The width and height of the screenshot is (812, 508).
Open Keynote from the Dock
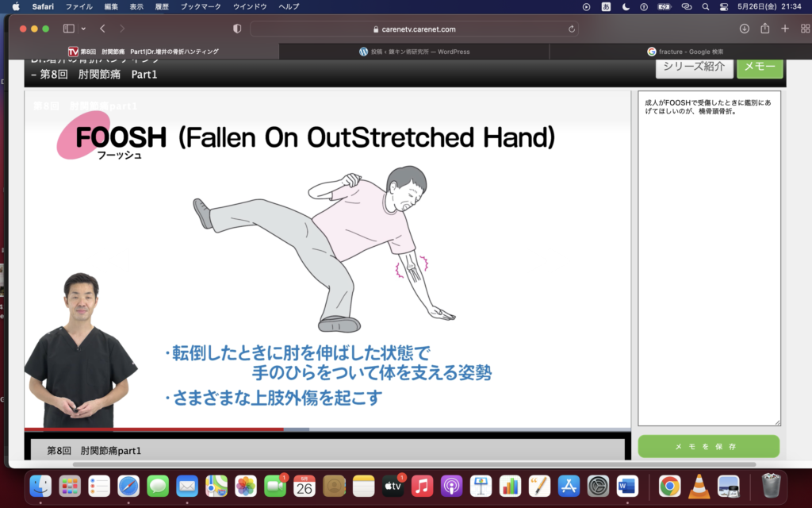[x=481, y=485]
